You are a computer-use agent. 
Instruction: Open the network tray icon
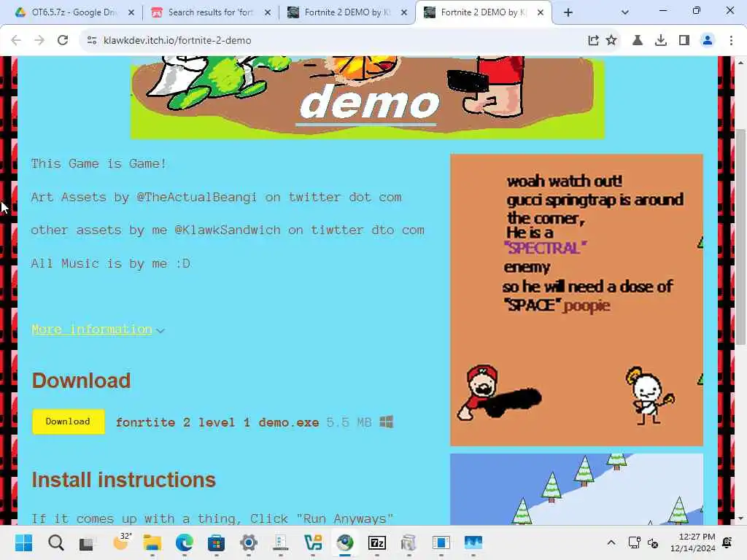point(634,542)
